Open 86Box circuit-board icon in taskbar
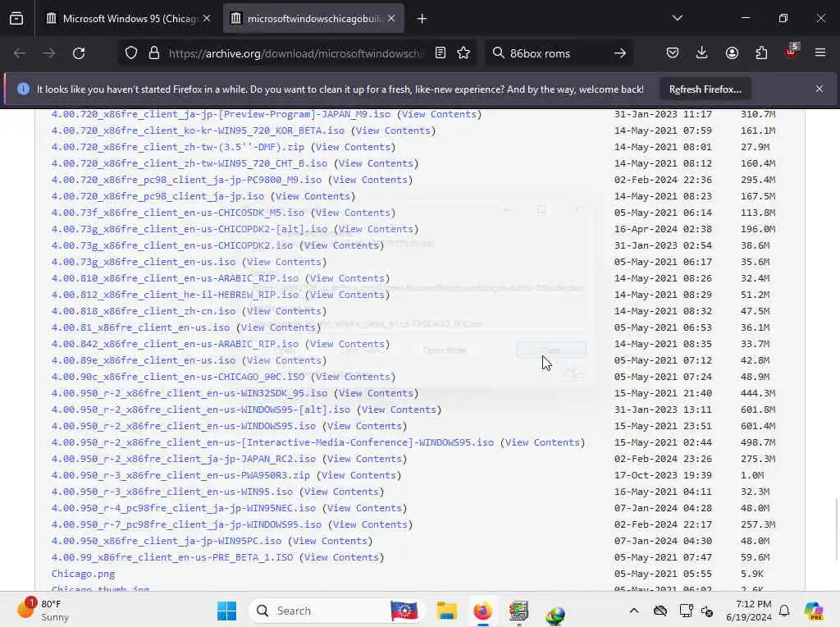The width and height of the screenshot is (840, 627). click(x=518, y=611)
